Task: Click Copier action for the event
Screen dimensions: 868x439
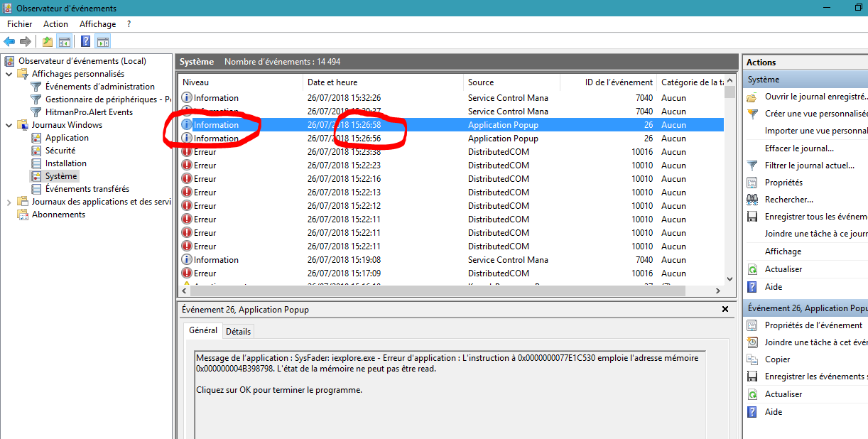Action: [x=777, y=359]
